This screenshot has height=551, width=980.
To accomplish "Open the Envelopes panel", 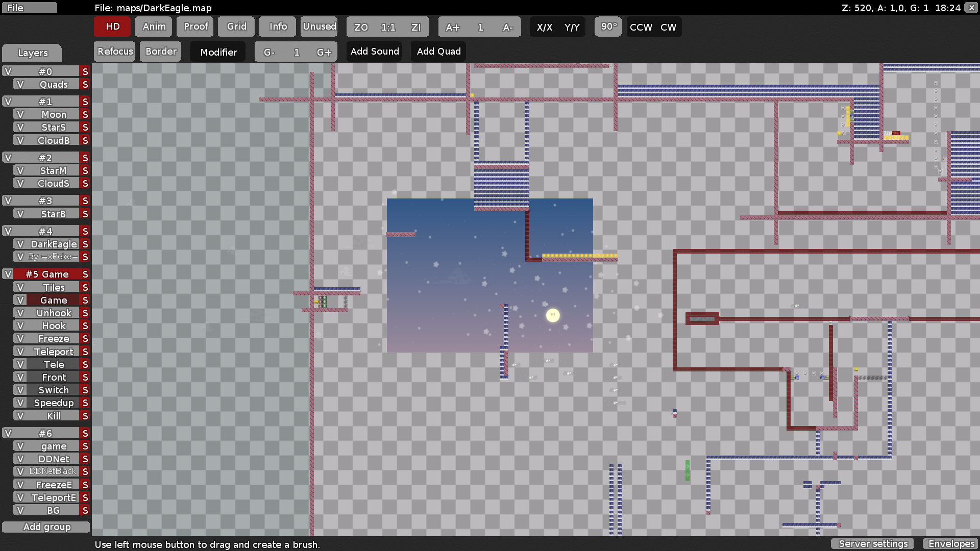I will coord(951,544).
